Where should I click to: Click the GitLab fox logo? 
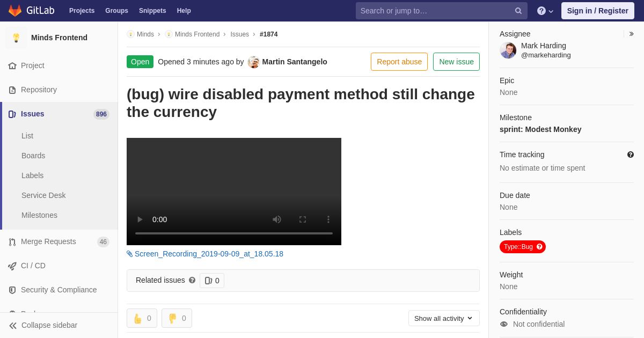(15, 11)
